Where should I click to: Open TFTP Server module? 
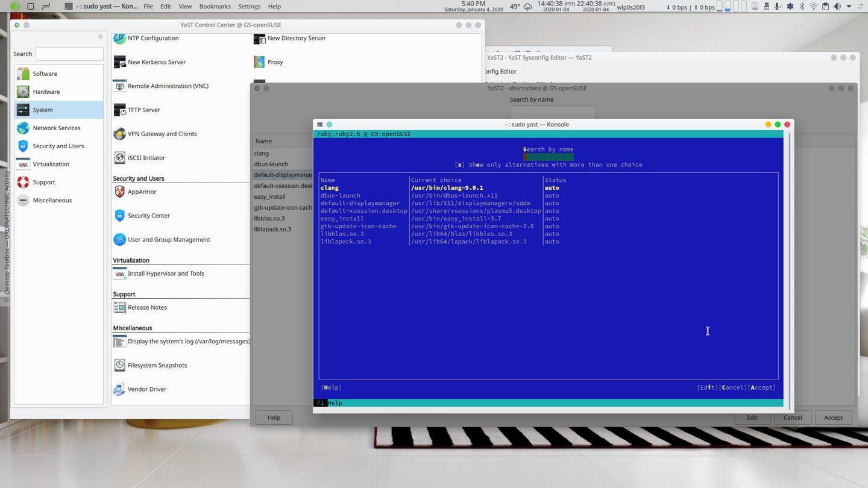point(137,110)
